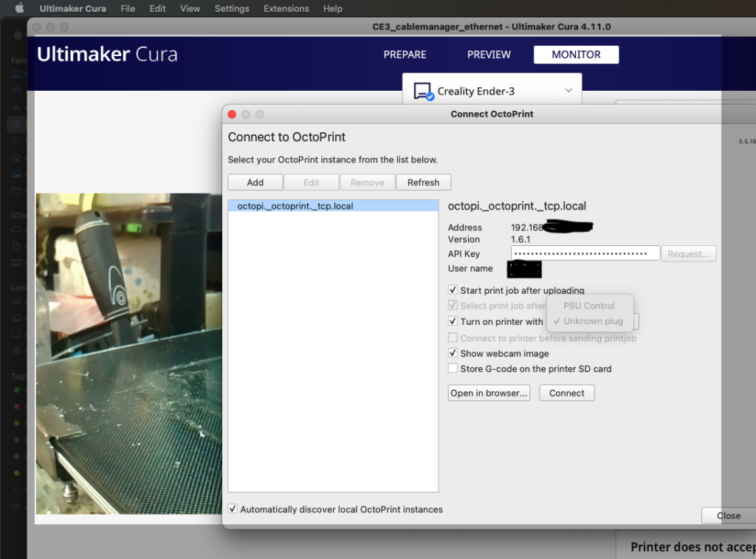This screenshot has width=756, height=559.
Task: Switch to the PREPARE stage
Action: point(405,55)
